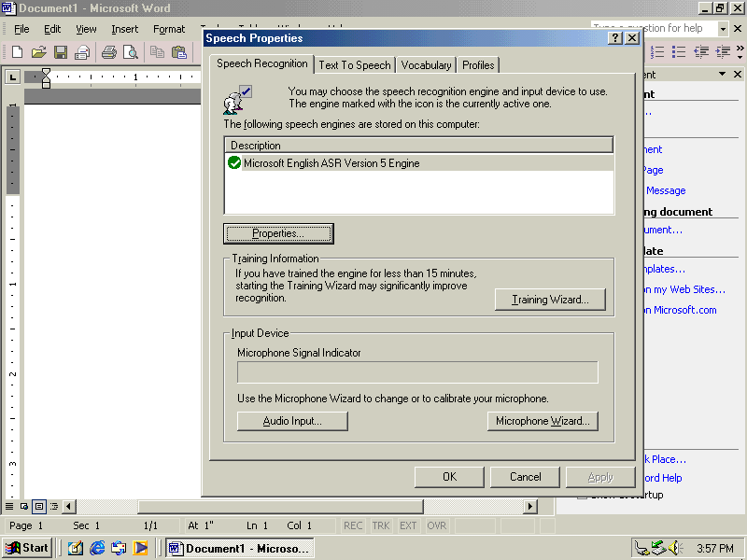Switch to Print Layout view icon
Viewport: 747px width, 560px height.
point(39,506)
